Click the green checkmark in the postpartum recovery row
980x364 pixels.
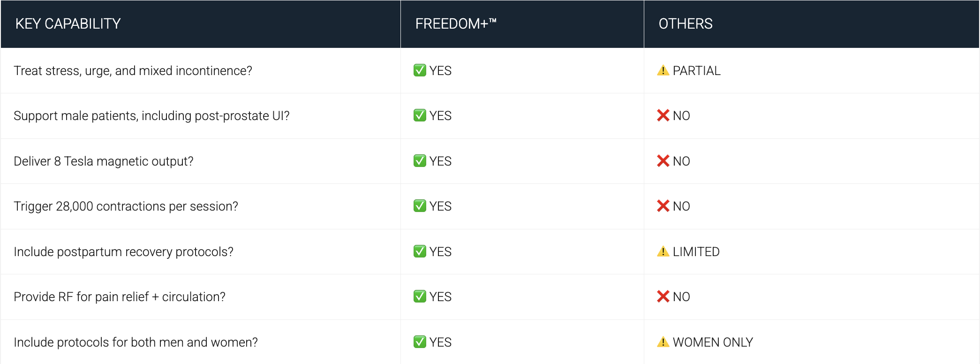(420, 251)
